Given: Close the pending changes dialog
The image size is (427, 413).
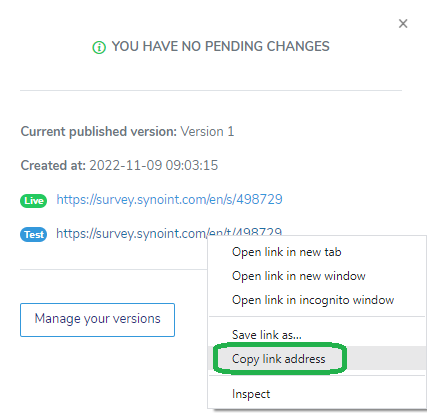Looking at the screenshot, I should click(403, 24).
